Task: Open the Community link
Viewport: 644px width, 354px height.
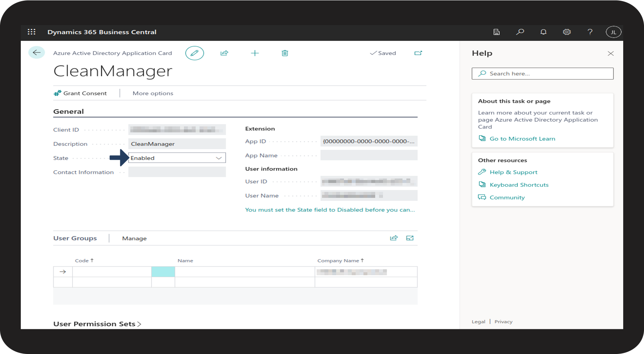Action: [507, 197]
